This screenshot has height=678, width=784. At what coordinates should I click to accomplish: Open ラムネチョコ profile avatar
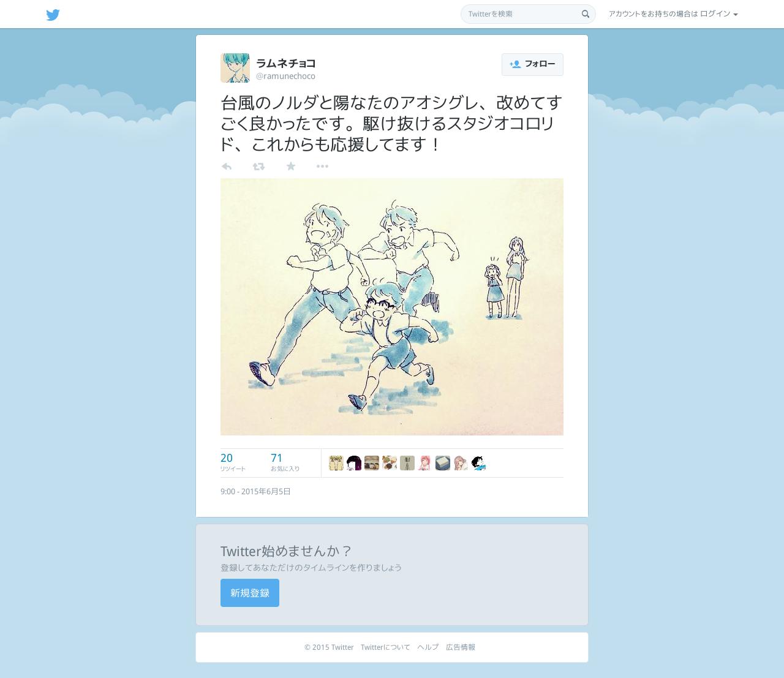click(x=235, y=68)
